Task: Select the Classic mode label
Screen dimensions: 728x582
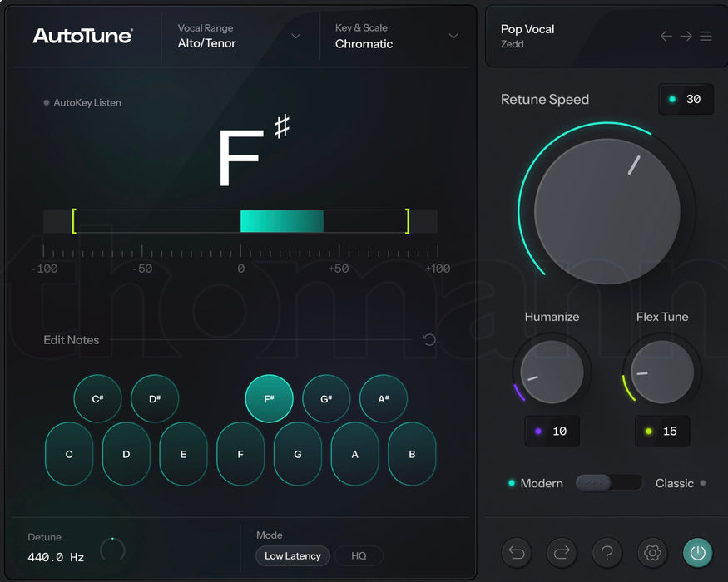Action: tap(674, 483)
